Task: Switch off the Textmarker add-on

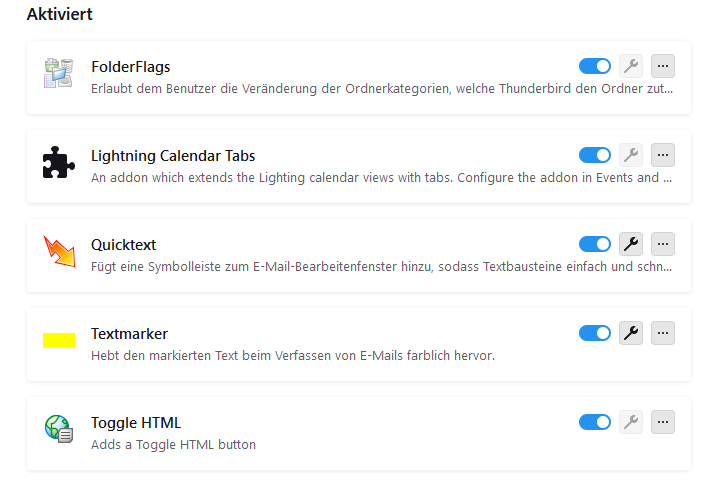Action: pos(595,333)
